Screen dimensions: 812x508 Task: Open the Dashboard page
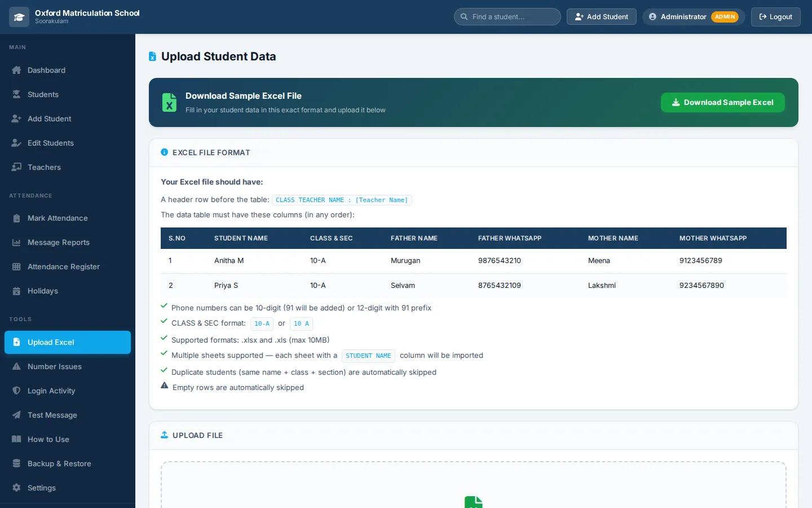[68, 70]
